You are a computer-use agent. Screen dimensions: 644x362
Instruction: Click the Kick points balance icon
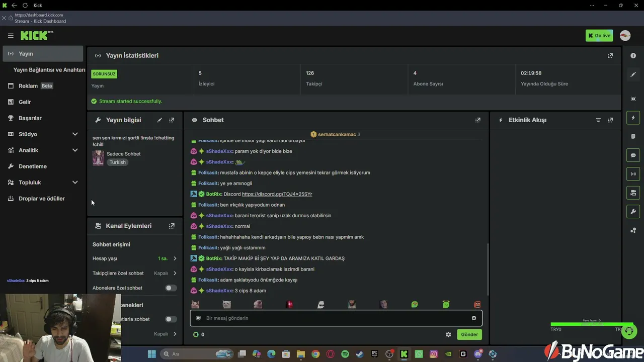coord(196,334)
